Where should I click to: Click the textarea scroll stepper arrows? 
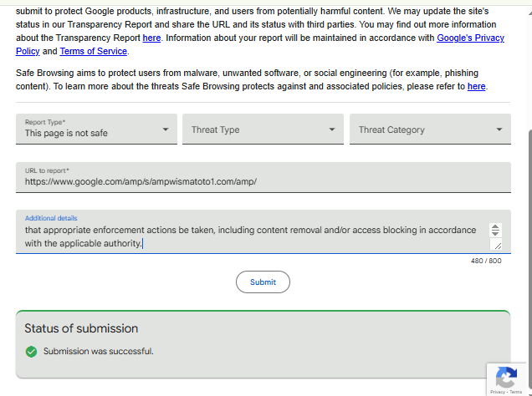click(x=495, y=230)
